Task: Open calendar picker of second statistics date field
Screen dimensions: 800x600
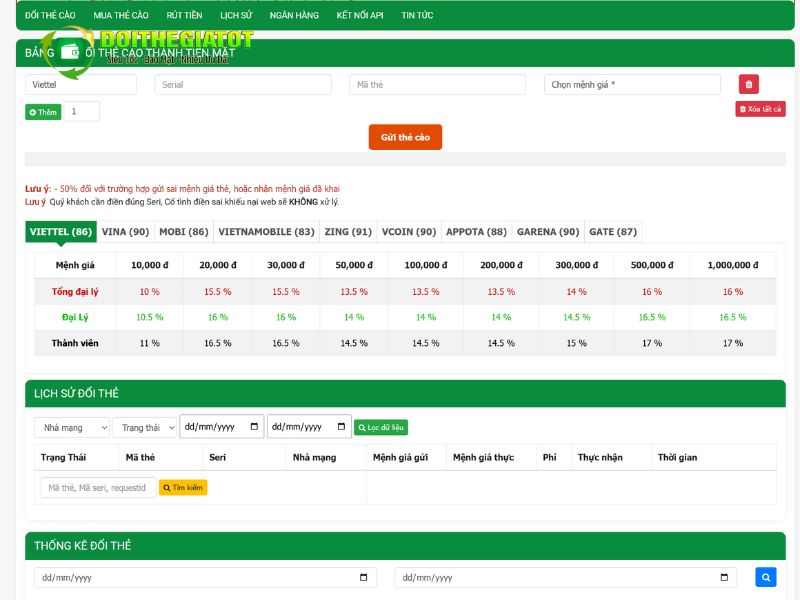Action: 724,578
